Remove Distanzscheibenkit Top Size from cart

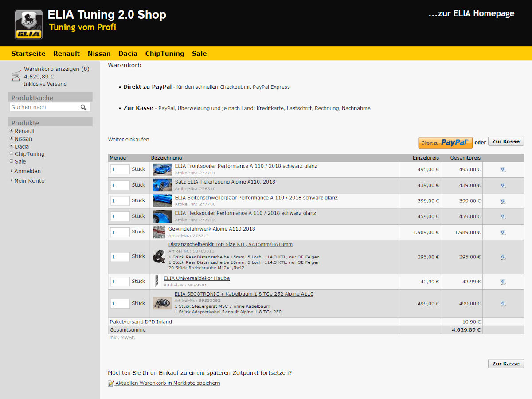click(503, 257)
